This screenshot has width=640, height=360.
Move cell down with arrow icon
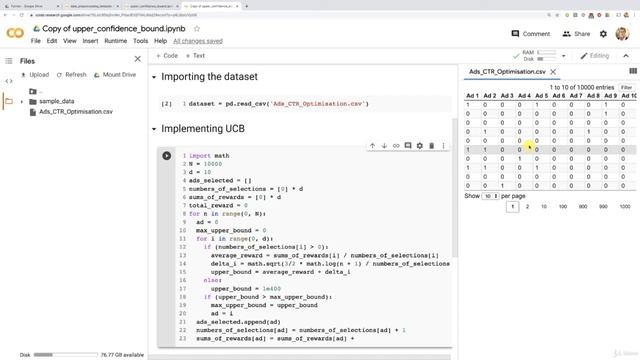coord(384,146)
